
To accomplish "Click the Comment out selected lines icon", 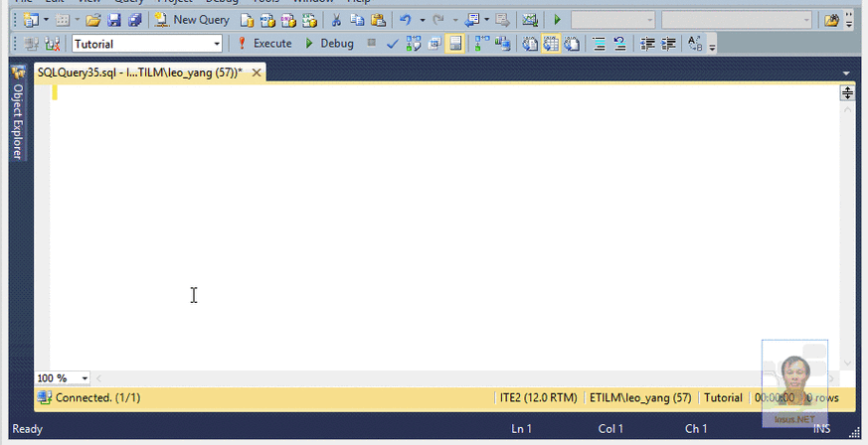I will (x=600, y=44).
